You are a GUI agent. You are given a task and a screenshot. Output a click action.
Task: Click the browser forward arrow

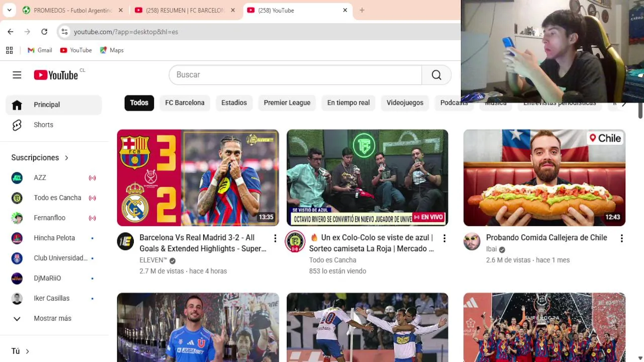pyautogui.click(x=27, y=32)
